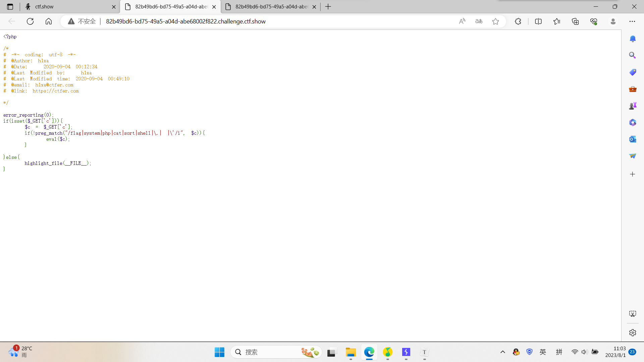The height and width of the screenshot is (362, 644).
Task: Start read aloud for this page
Action: pos(462,21)
